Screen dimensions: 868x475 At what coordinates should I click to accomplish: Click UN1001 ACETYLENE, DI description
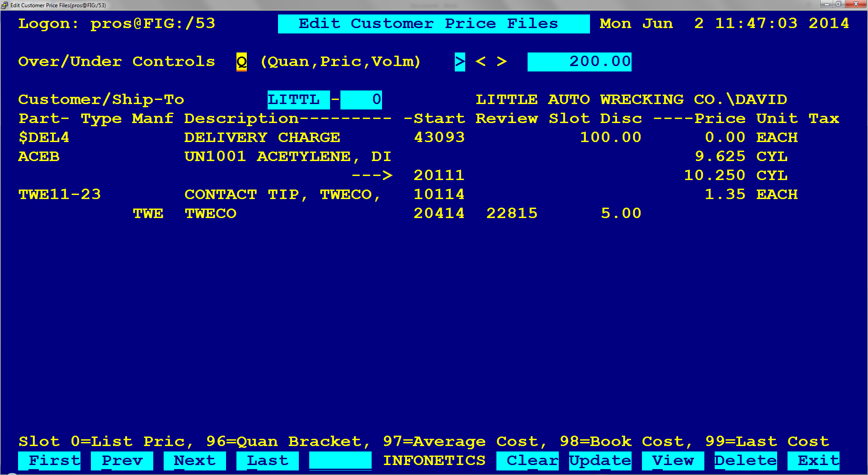[x=288, y=157]
